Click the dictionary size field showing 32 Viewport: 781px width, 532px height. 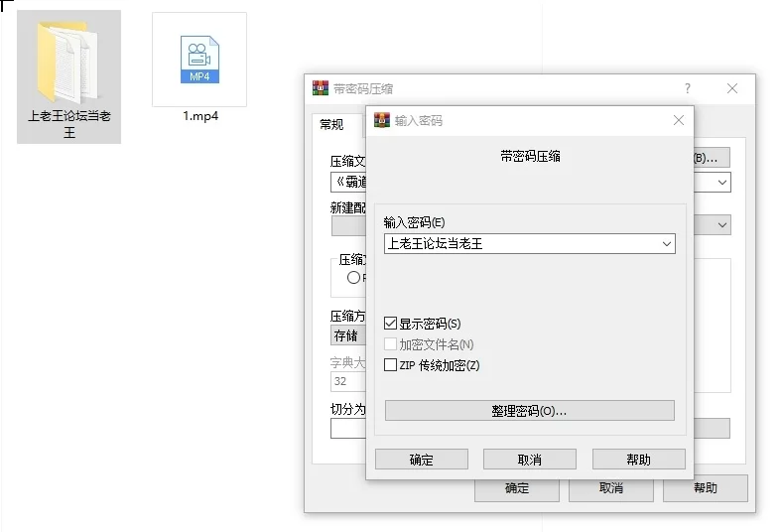[x=347, y=381]
